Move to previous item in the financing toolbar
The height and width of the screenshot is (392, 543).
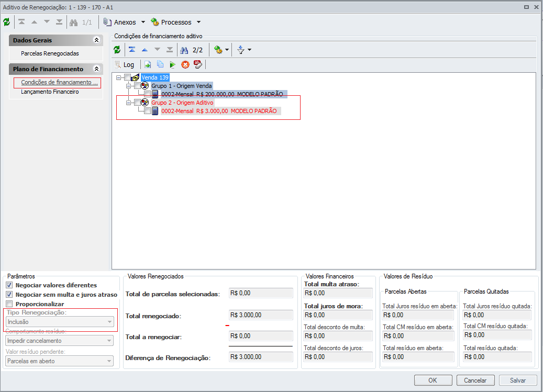point(145,50)
